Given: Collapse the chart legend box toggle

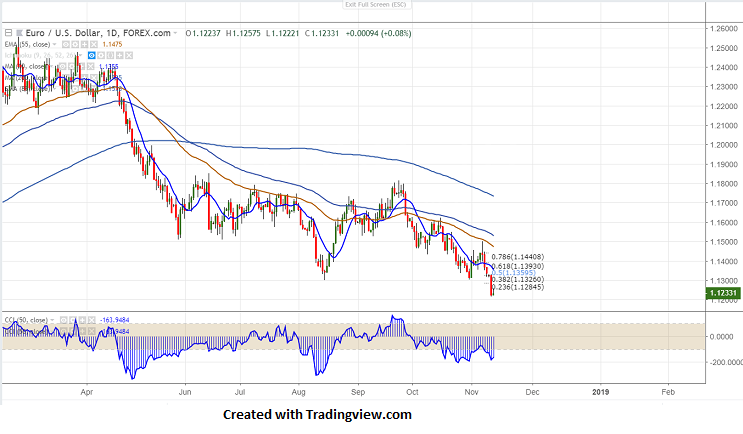Looking at the screenshot, I should pyautogui.click(x=8, y=33).
